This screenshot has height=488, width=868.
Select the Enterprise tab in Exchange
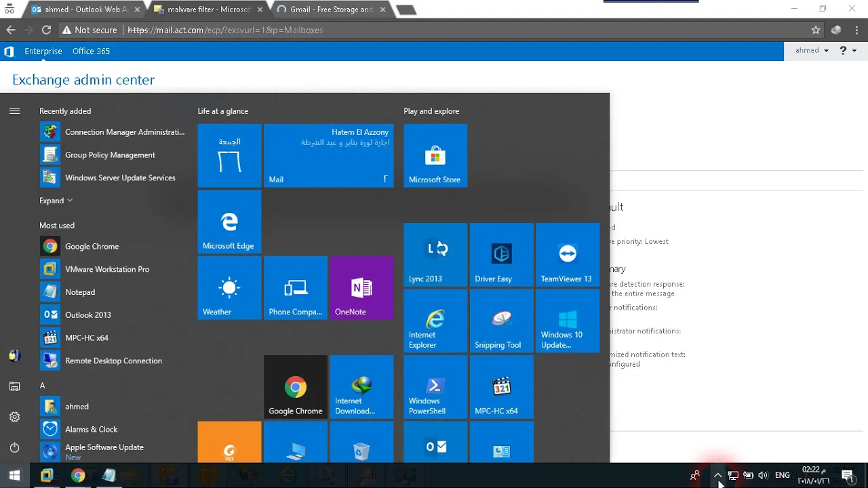click(43, 52)
